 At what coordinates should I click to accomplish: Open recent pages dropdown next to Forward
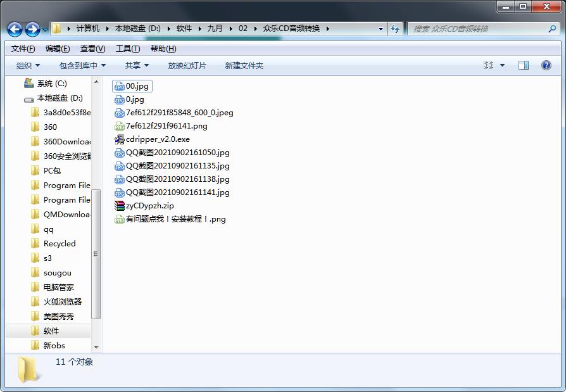click(45, 29)
